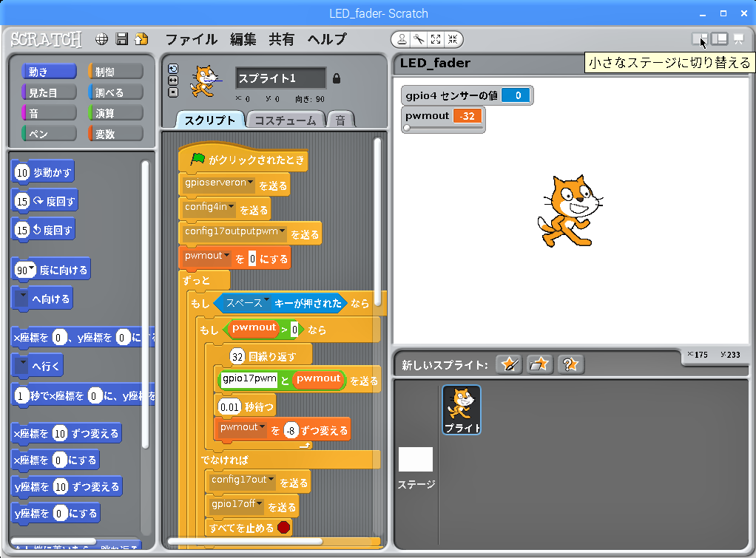The height and width of the screenshot is (558, 756).
Task: Switch to the コスチューム tab
Action: point(286,120)
